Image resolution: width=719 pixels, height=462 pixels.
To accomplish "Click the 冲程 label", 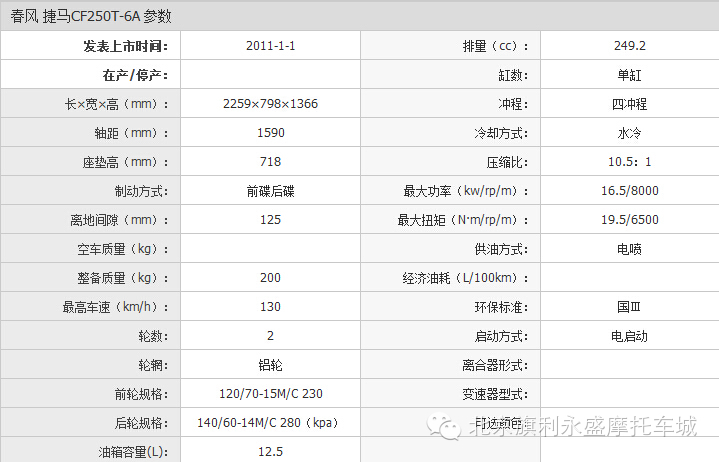I will point(513,104).
